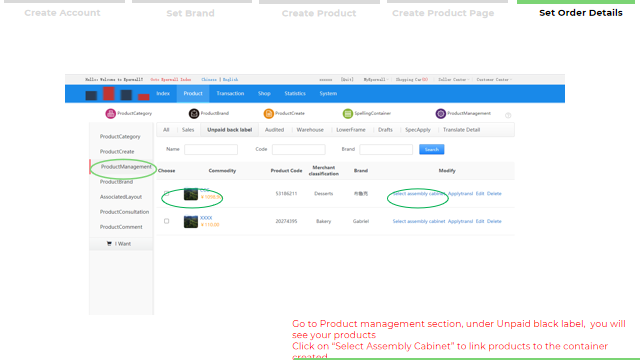The height and width of the screenshot is (360, 640).
Task: Open ProductBrand in the left sidebar
Action: pyautogui.click(x=116, y=182)
